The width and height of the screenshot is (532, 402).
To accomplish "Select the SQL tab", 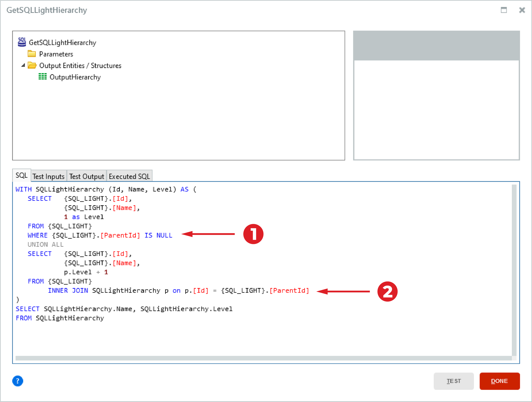I will pos(21,175).
